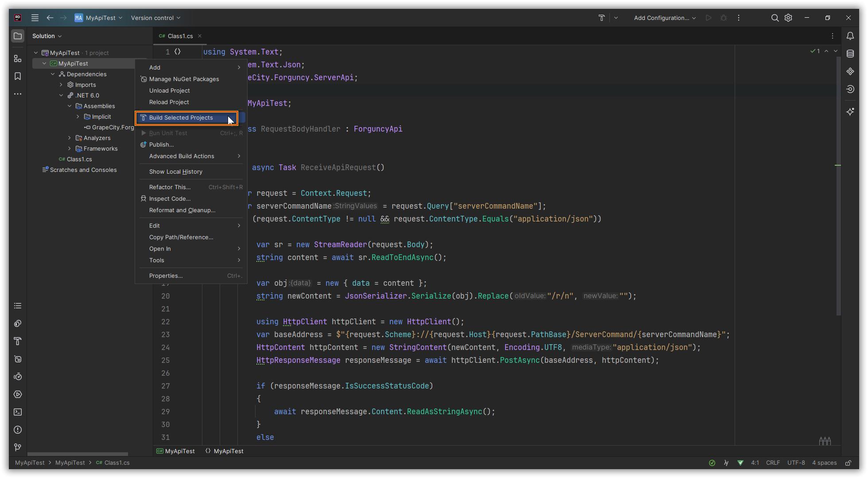Screen dimensions: 868x478
Task: Select Build Selected Projects menu item
Action: tap(181, 118)
